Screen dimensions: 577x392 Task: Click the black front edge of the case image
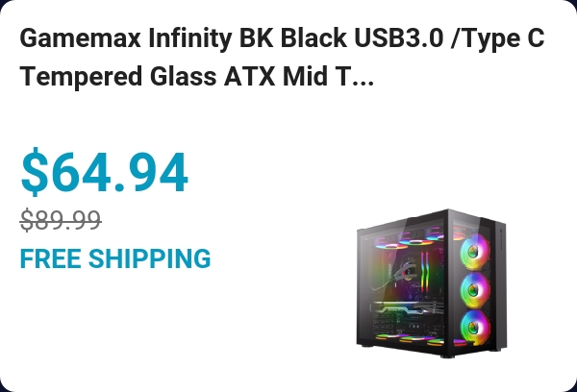click(x=498, y=288)
